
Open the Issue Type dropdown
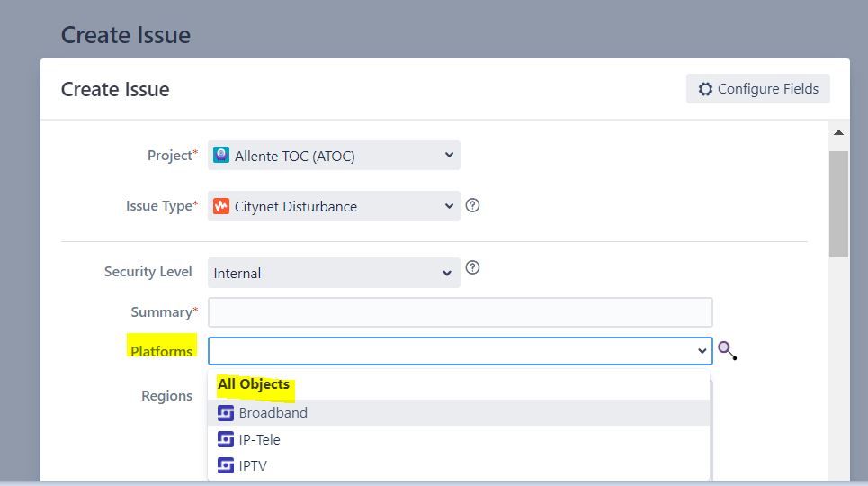pos(334,206)
